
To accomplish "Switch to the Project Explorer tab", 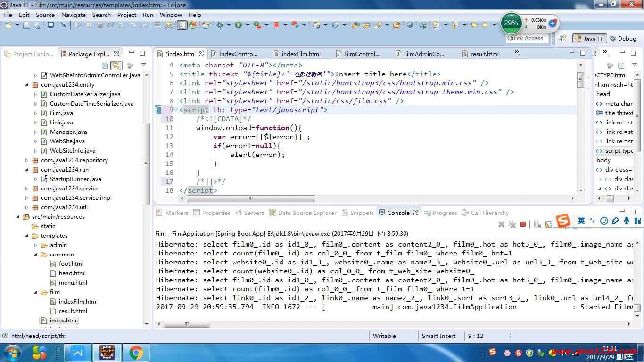I will tap(29, 54).
